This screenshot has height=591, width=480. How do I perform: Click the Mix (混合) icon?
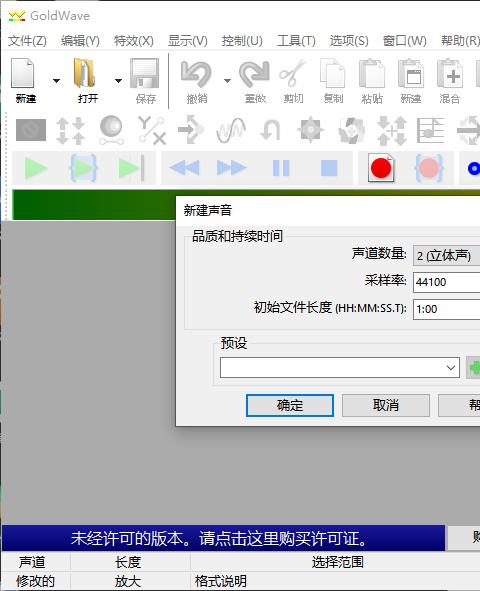[449, 73]
